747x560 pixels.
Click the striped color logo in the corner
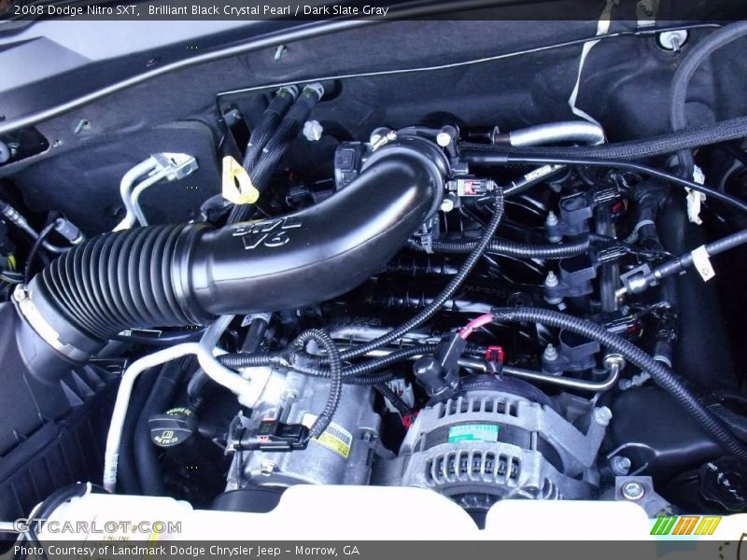(685, 525)
